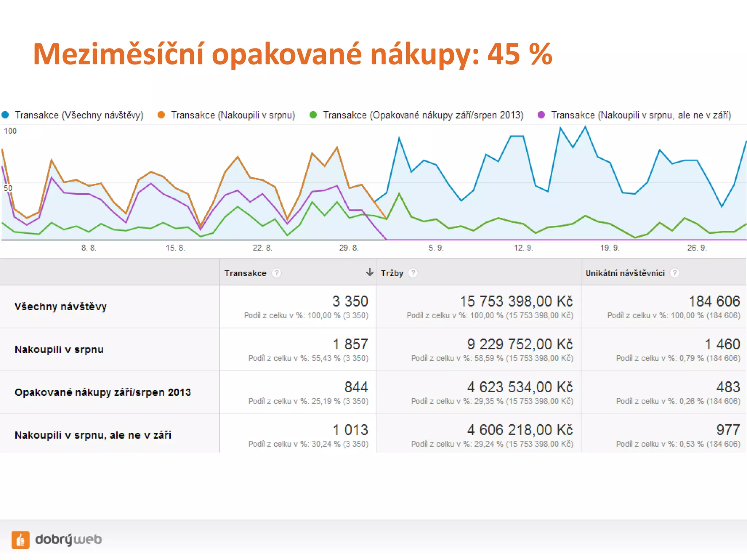Click the 50 label on chart y-axis
747x560 pixels.
(x=8, y=188)
